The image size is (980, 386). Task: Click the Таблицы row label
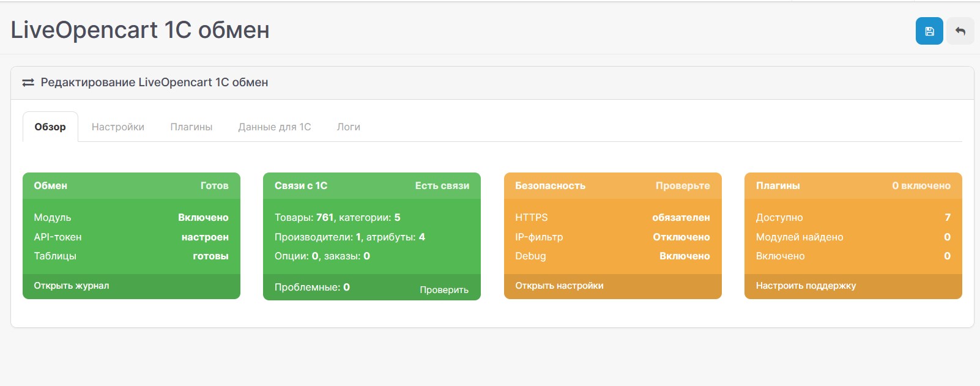[x=55, y=256]
